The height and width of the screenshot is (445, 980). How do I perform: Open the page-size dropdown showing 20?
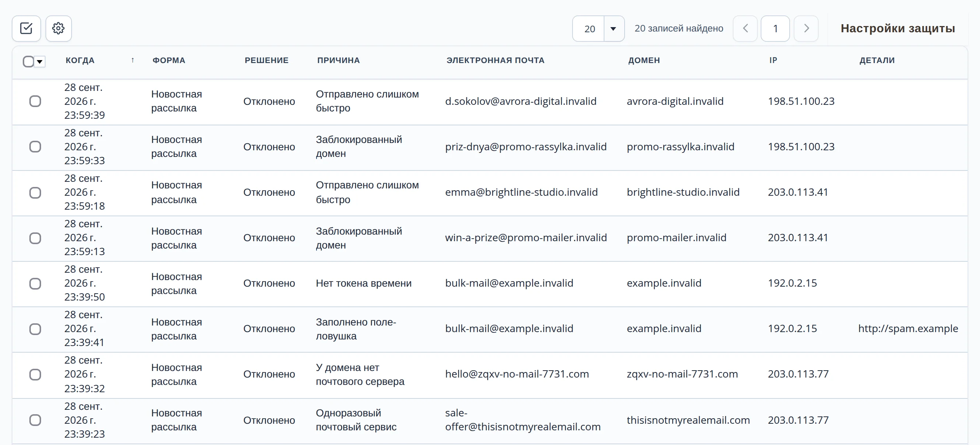click(599, 29)
